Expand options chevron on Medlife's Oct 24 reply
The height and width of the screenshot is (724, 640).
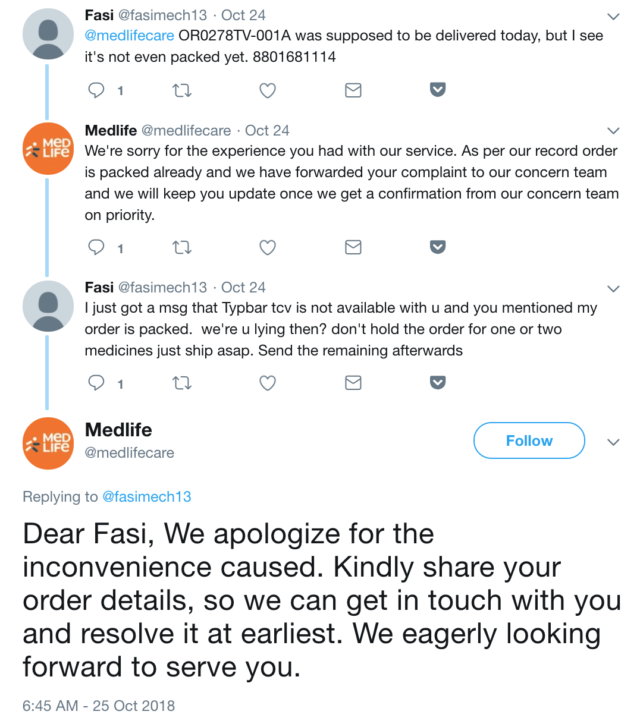[614, 131]
